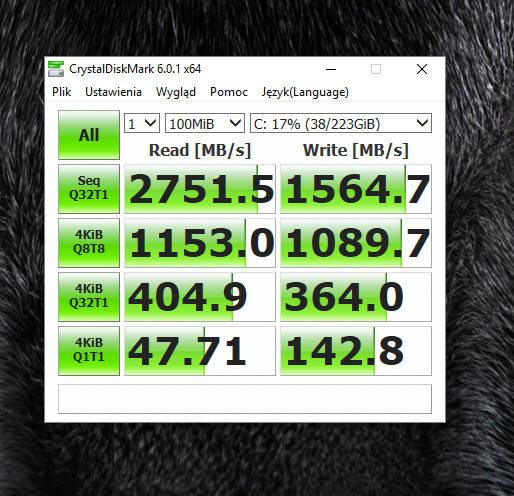
Task: Click the Seq read result 2751.5
Action: pyautogui.click(x=200, y=189)
